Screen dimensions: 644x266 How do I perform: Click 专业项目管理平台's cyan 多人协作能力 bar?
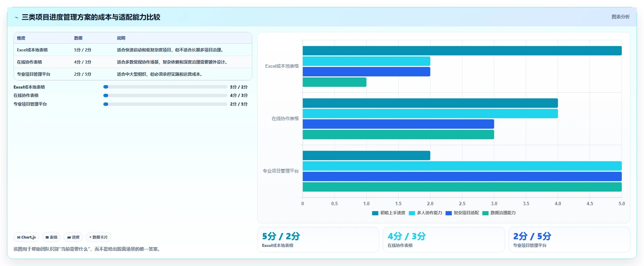click(x=462, y=166)
